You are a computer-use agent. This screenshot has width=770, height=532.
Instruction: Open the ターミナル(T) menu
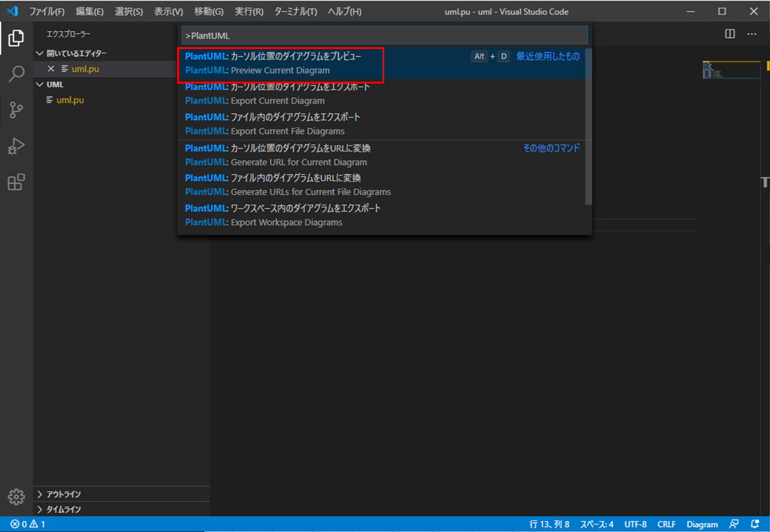295,12
